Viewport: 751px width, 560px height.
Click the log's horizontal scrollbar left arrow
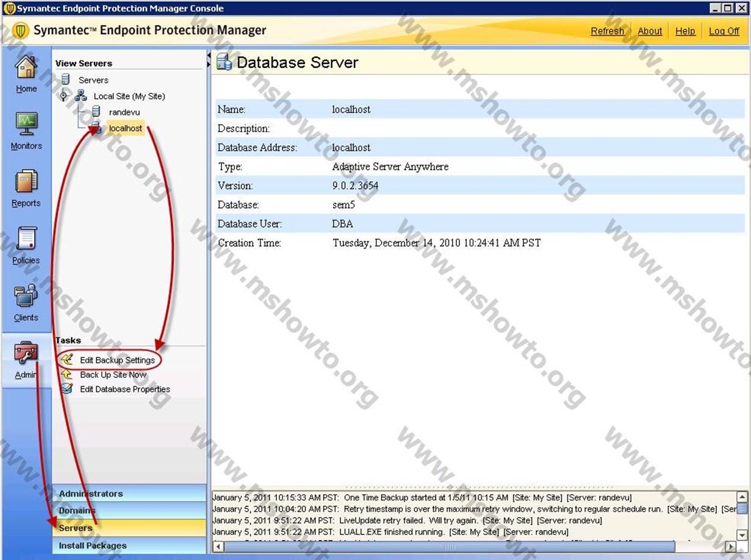tap(217, 547)
